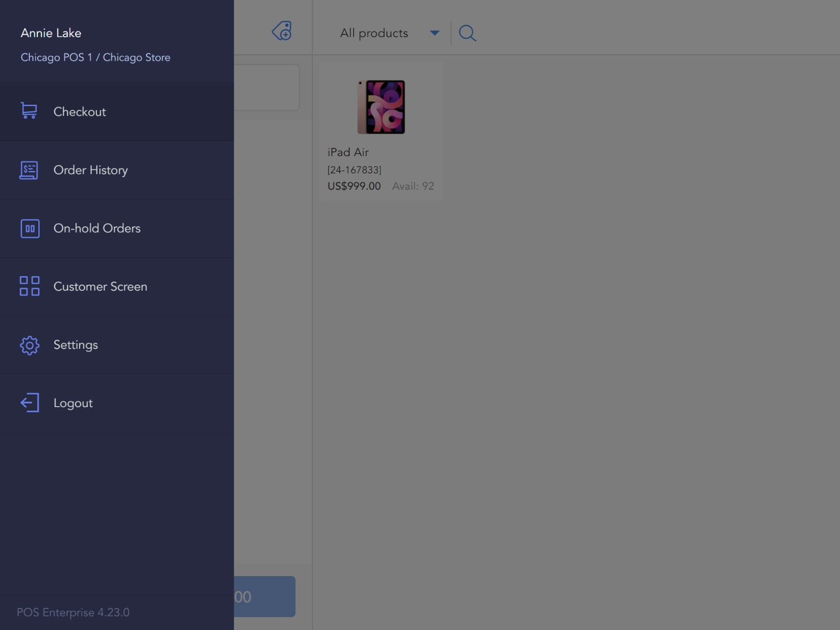
Task: Click the tag-plus icon in top bar
Action: tap(282, 31)
